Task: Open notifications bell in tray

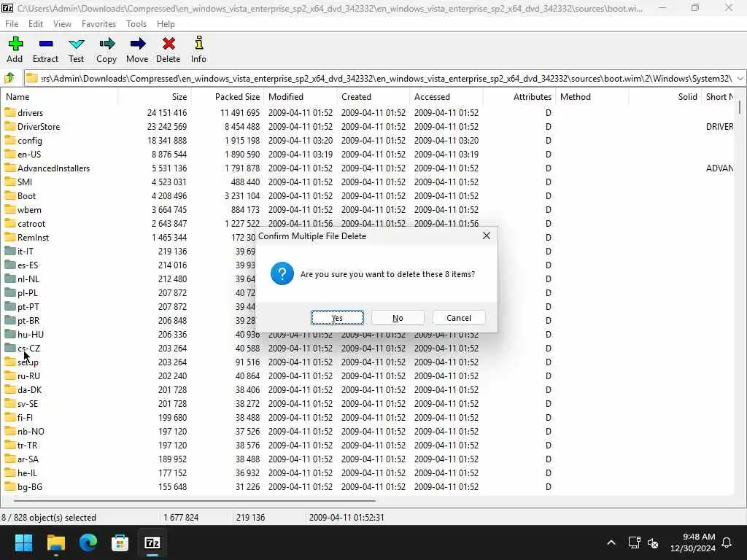Action: [x=727, y=542]
